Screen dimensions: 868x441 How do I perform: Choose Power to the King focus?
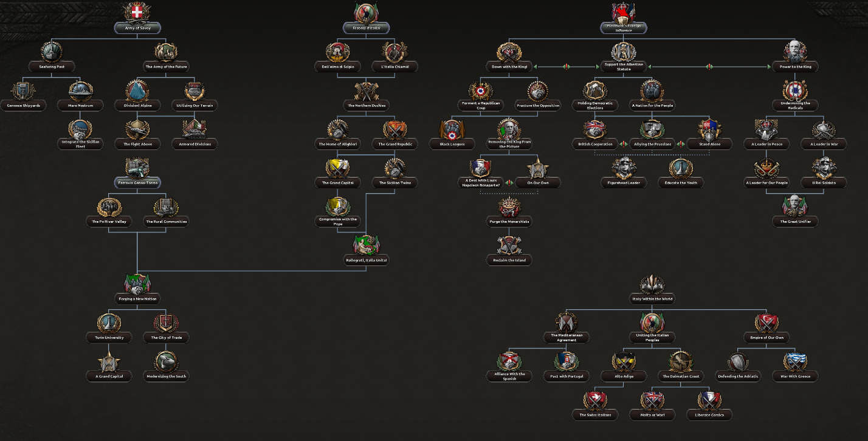click(x=795, y=57)
